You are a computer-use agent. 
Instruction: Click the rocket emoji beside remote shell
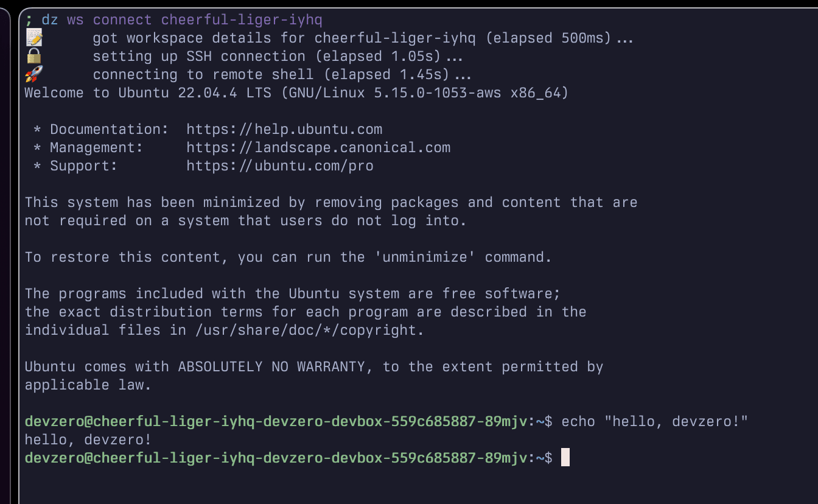[x=33, y=74]
